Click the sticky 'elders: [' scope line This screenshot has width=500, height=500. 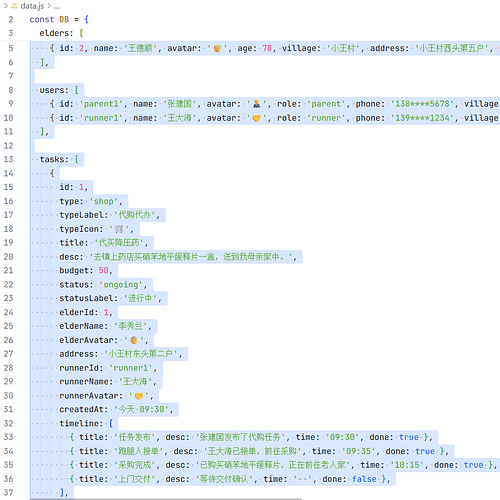click(61, 33)
